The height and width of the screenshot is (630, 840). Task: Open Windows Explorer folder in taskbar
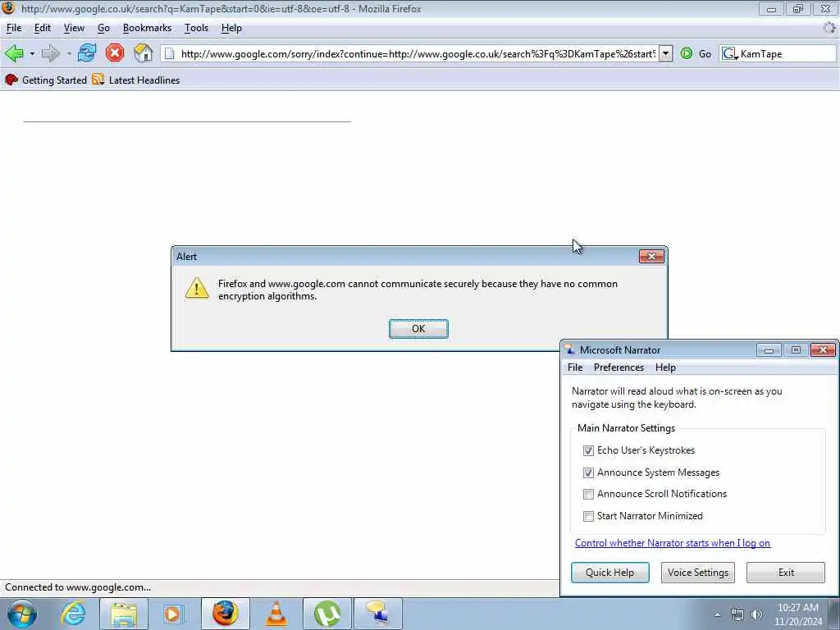(x=124, y=614)
